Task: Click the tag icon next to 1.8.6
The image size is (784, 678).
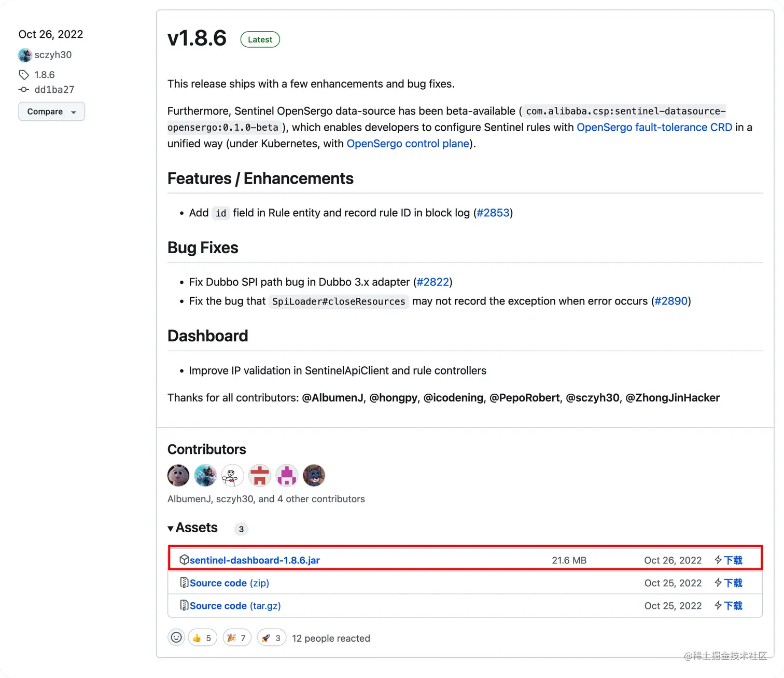Action: [x=24, y=75]
